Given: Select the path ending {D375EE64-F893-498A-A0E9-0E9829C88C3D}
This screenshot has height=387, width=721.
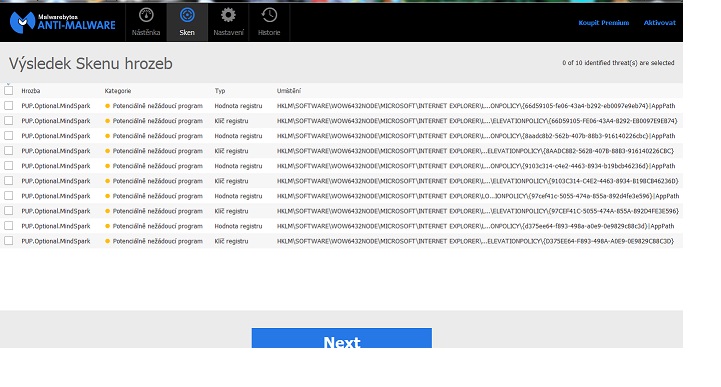Looking at the screenshot, I should [475, 241].
